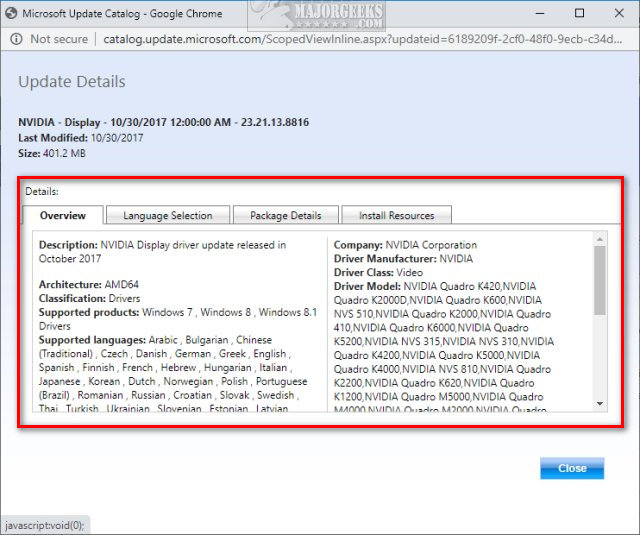640x535 pixels.
Task: Switch to the Overview tab
Action: pyautogui.click(x=63, y=215)
